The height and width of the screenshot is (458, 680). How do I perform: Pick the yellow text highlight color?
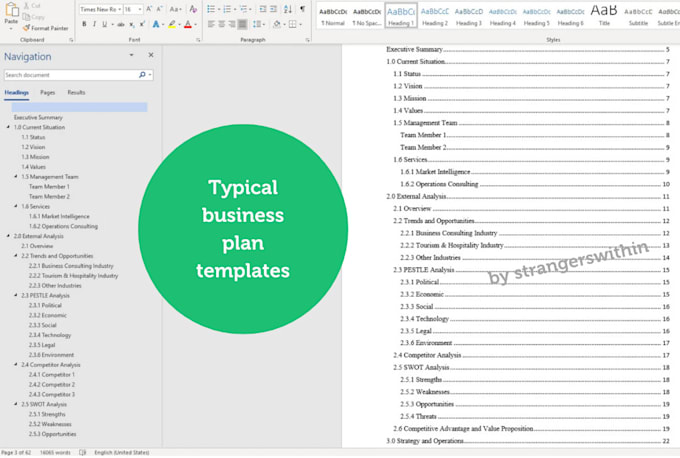pyautogui.click(x=172, y=24)
